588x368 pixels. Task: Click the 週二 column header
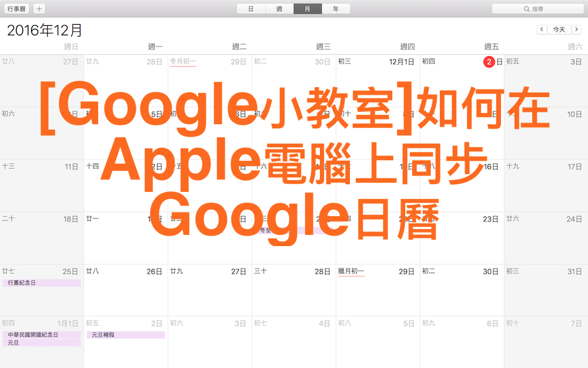tap(239, 47)
